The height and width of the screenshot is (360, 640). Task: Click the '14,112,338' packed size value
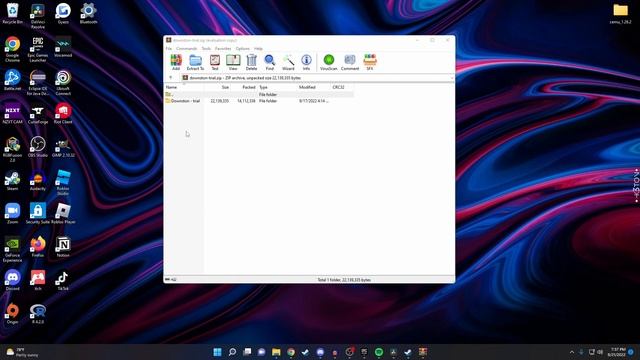point(246,101)
